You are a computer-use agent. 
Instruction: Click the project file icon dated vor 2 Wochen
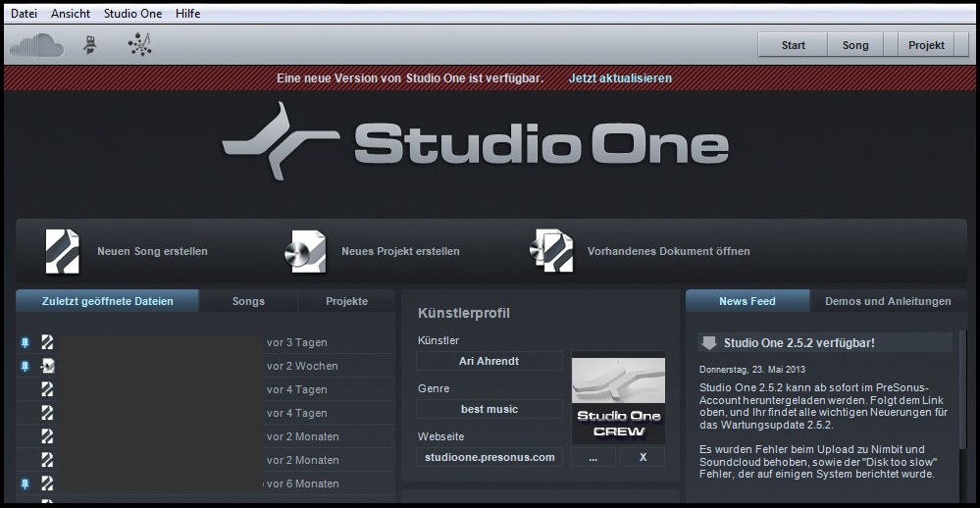click(47, 366)
